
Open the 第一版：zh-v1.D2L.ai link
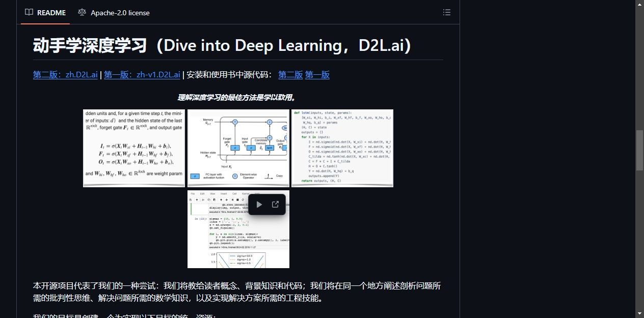pos(142,75)
